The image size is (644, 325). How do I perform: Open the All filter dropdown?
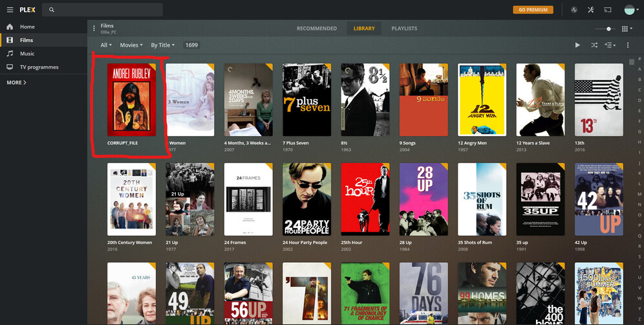click(106, 45)
